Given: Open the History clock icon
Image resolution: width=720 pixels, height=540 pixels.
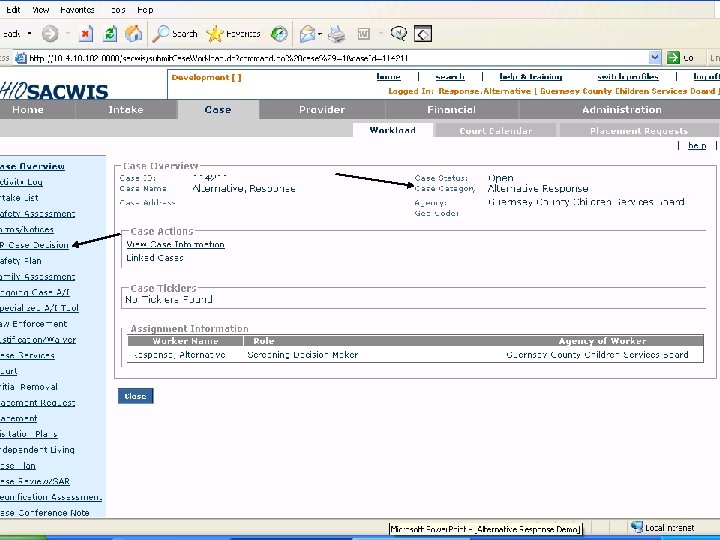Looking at the screenshot, I should (279, 34).
